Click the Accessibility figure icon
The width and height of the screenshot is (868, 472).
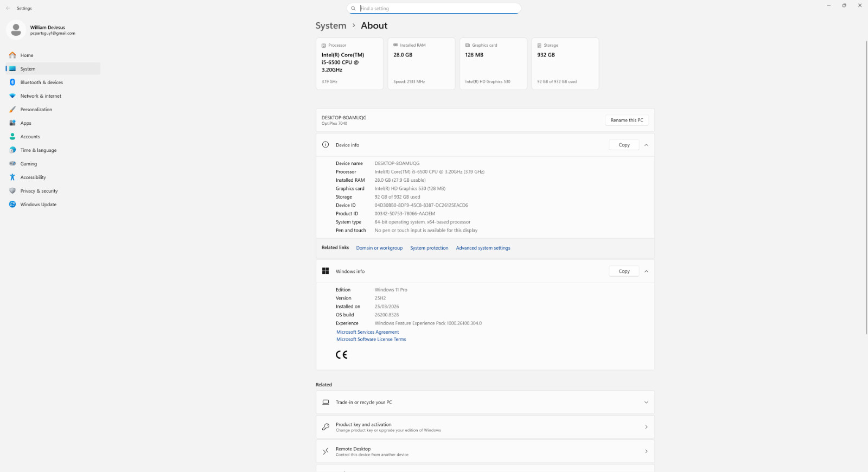[x=12, y=177]
